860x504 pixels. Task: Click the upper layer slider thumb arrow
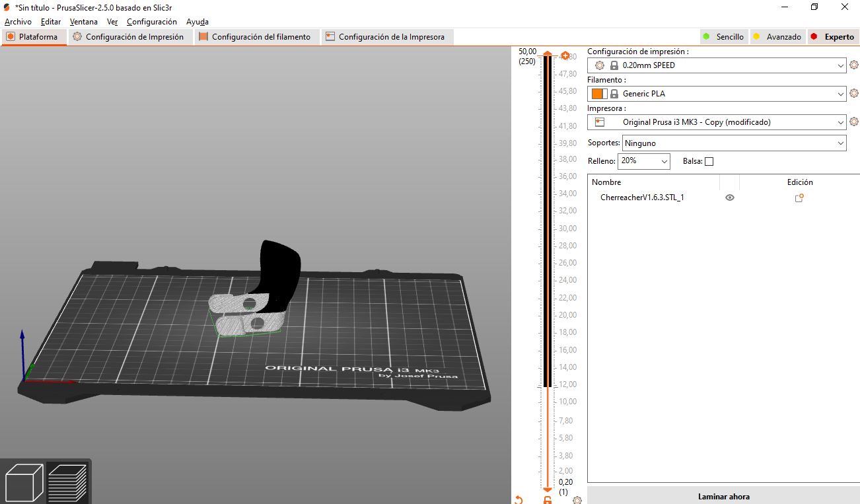547,53
